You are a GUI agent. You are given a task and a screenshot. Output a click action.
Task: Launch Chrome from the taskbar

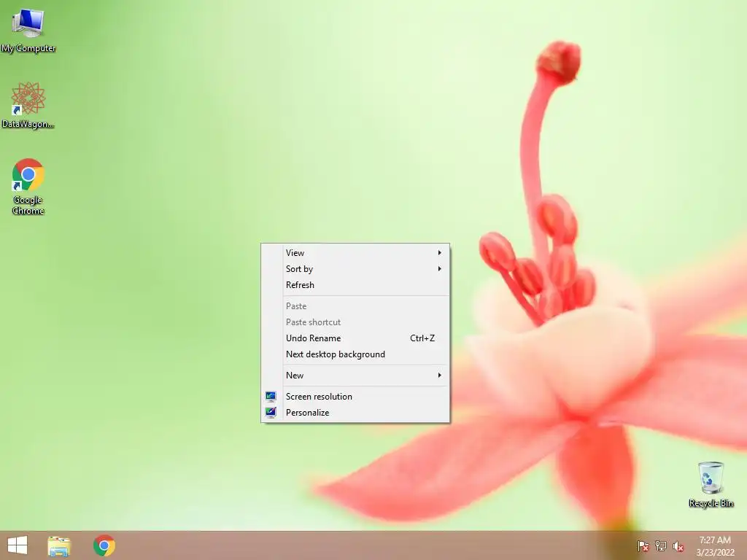pyautogui.click(x=104, y=545)
